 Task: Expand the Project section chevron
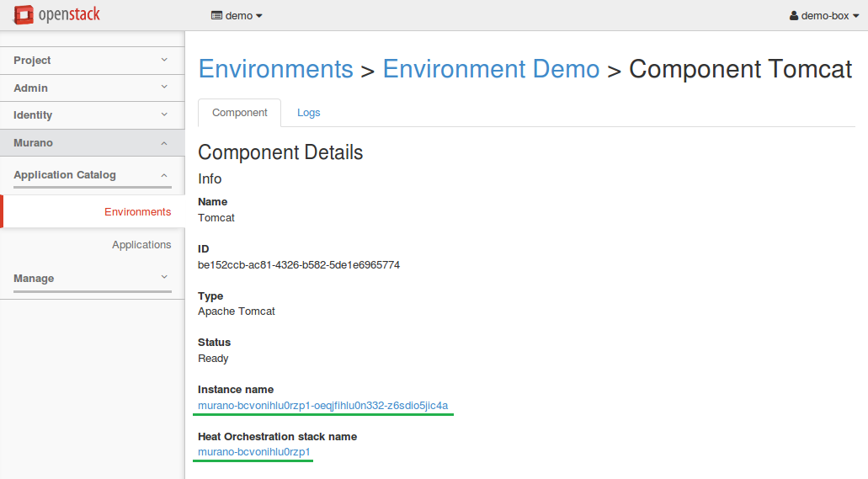(x=164, y=60)
